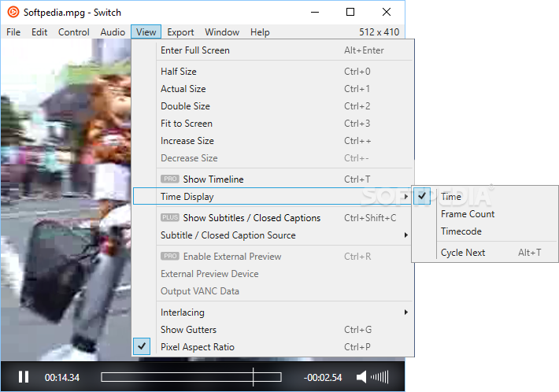Select Enter Full Screen
The height and width of the screenshot is (392, 559).
273,50
